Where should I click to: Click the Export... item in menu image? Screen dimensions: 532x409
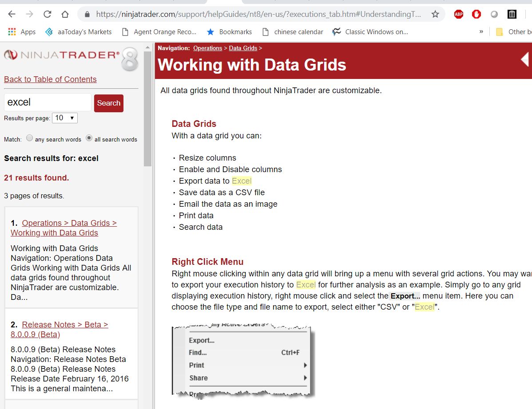[202, 341]
